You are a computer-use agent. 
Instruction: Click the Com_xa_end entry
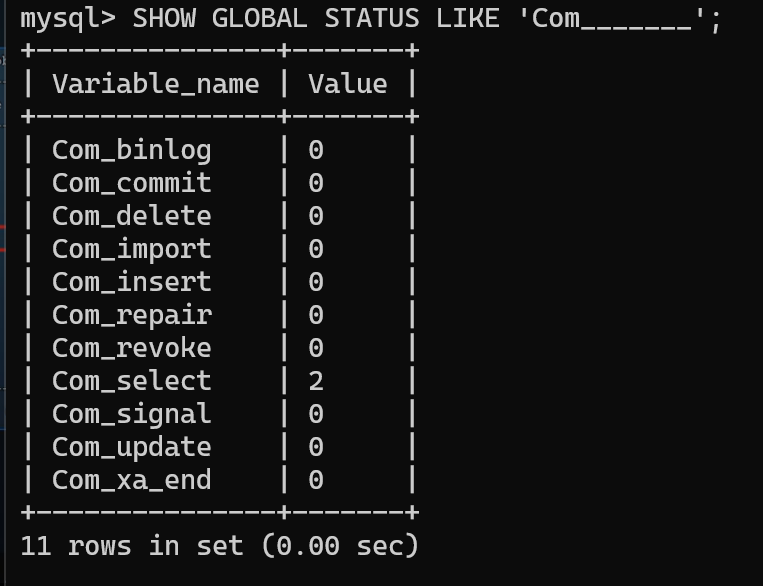tap(131, 480)
